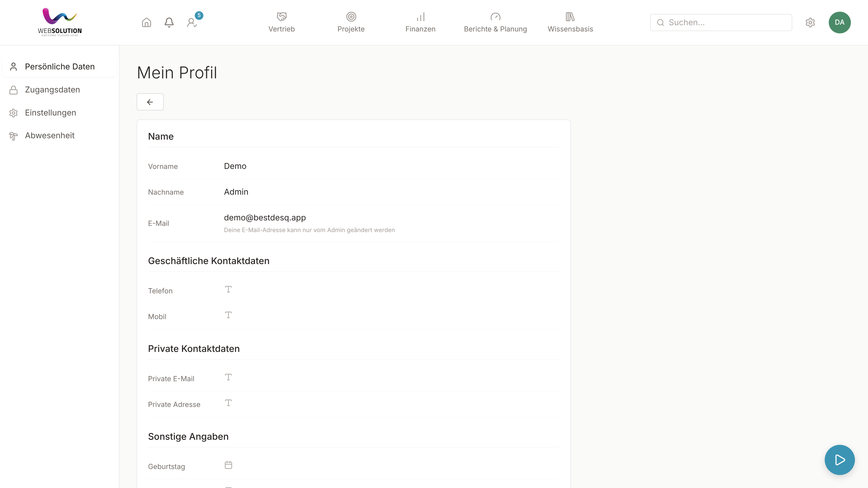
Task: Click the Geburtstag label
Action: tap(167, 467)
